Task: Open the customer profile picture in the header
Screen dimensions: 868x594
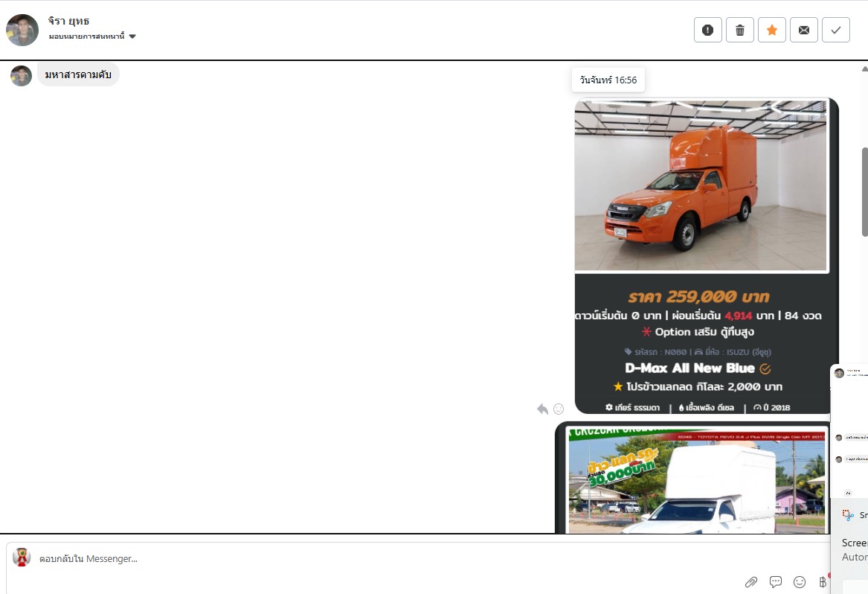Action: (x=22, y=30)
